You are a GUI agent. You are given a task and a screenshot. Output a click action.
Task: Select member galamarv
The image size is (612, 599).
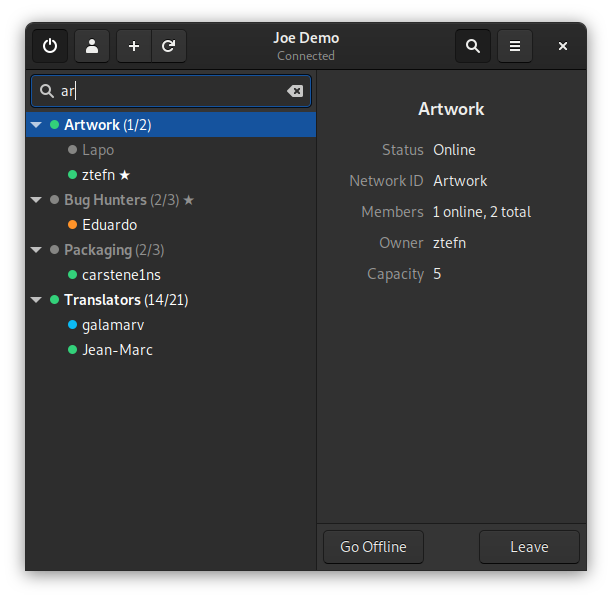coord(114,325)
